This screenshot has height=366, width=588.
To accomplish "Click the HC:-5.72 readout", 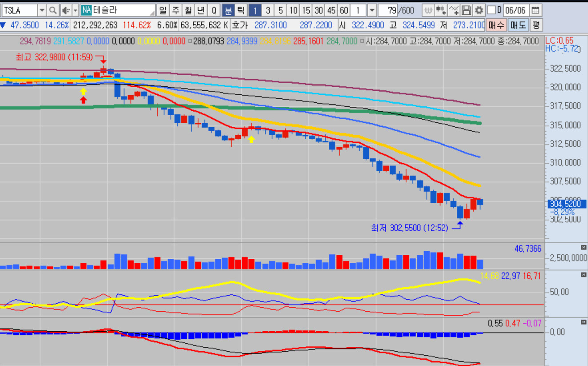I will click(x=563, y=48).
